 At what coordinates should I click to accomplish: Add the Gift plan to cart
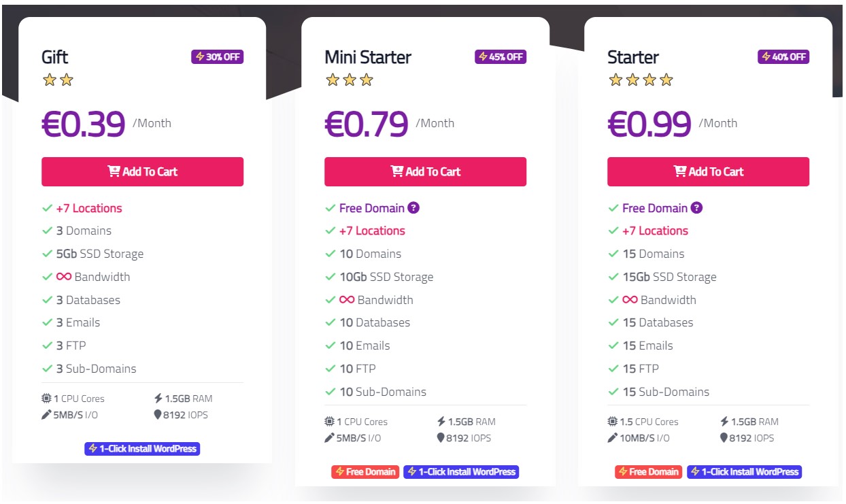tap(142, 171)
